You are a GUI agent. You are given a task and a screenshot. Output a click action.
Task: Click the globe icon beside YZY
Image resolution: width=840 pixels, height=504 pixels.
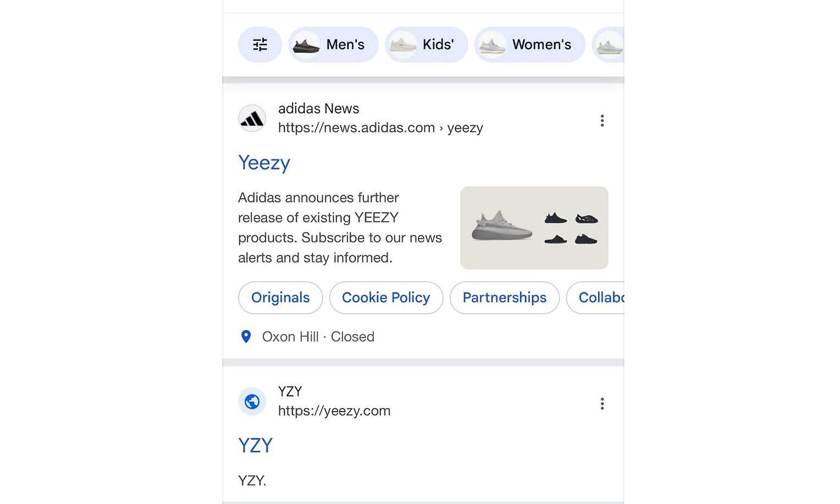(252, 401)
